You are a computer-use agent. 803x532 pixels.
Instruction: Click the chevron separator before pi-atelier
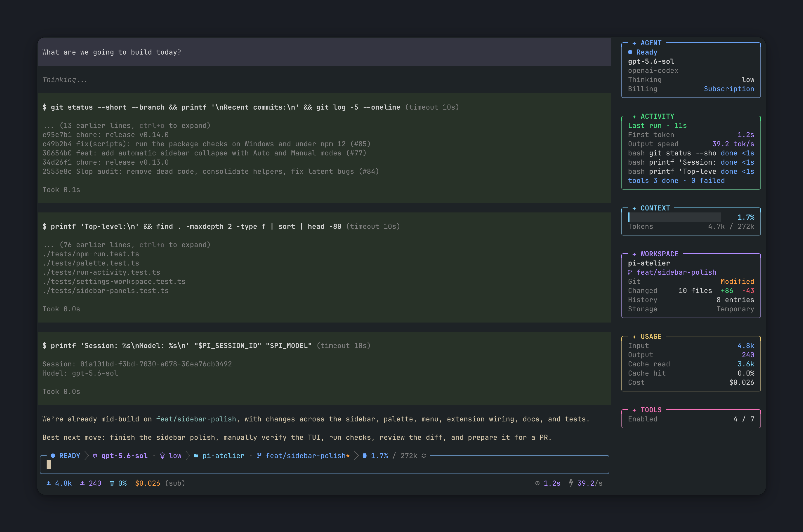[188, 456]
